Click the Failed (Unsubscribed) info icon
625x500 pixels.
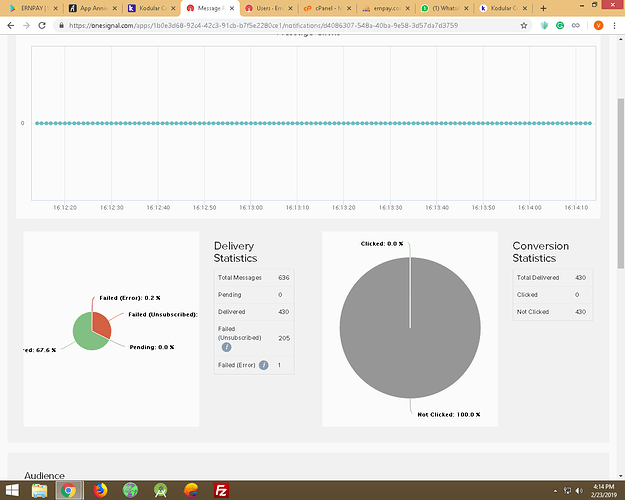226,347
